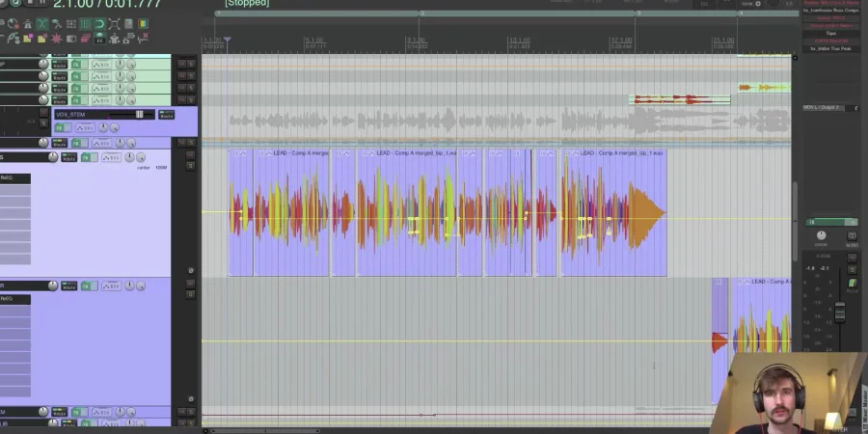Select the red waveform item on green track

tap(680, 99)
